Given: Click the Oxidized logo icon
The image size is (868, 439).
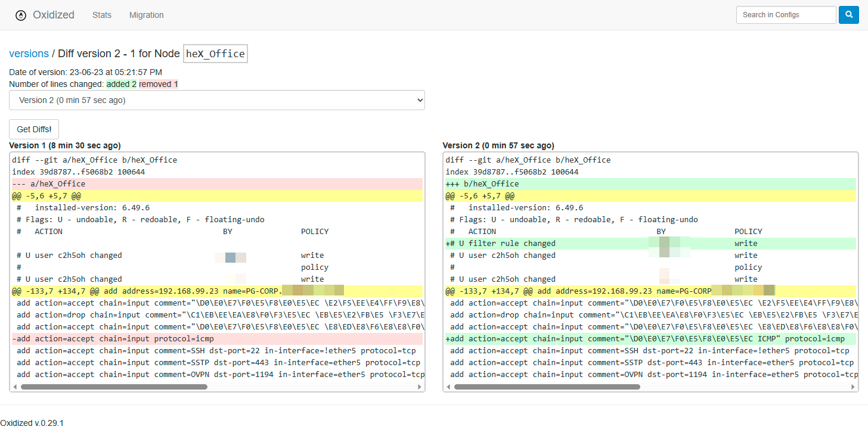Looking at the screenshot, I should click(x=21, y=15).
